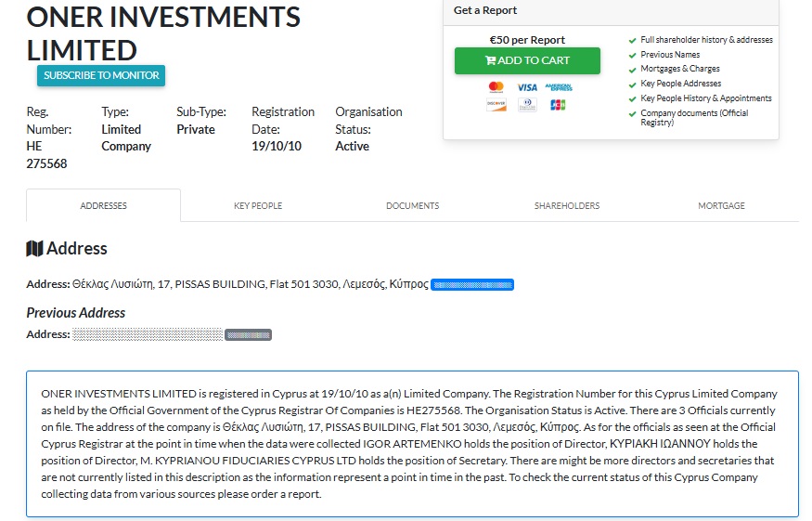
Task: Click the Limited Company type value
Action: pyautogui.click(x=126, y=137)
